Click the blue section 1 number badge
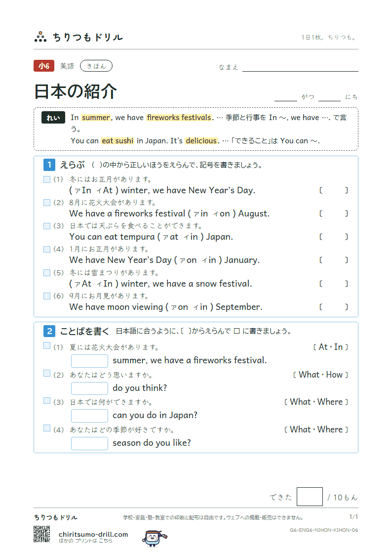The height and width of the screenshot is (555, 392). 49,165
